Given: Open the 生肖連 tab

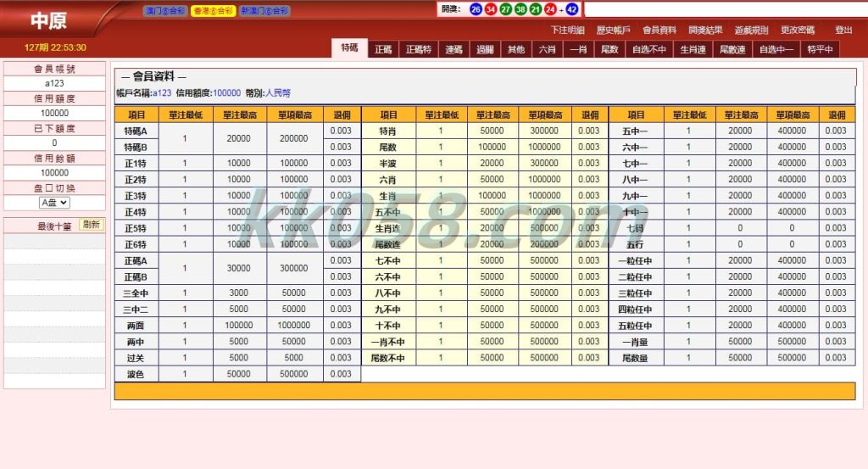Looking at the screenshot, I should (x=693, y=50).
